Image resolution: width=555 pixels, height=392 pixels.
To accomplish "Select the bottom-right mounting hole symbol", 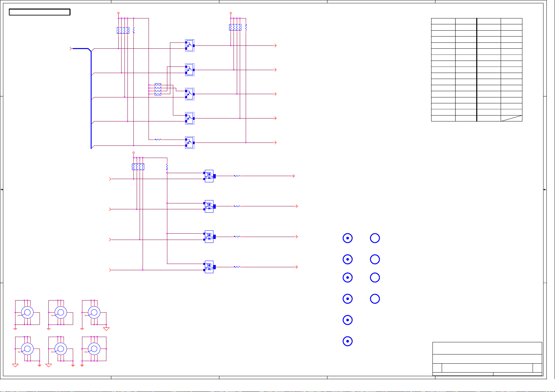I will (94, 349).
